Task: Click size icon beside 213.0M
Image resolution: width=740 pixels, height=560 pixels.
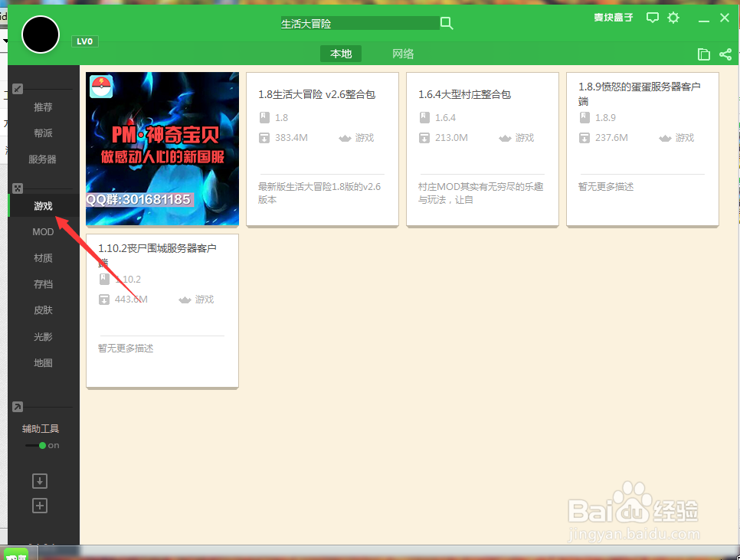Action: pyautogui.click(x=424, y=138)
